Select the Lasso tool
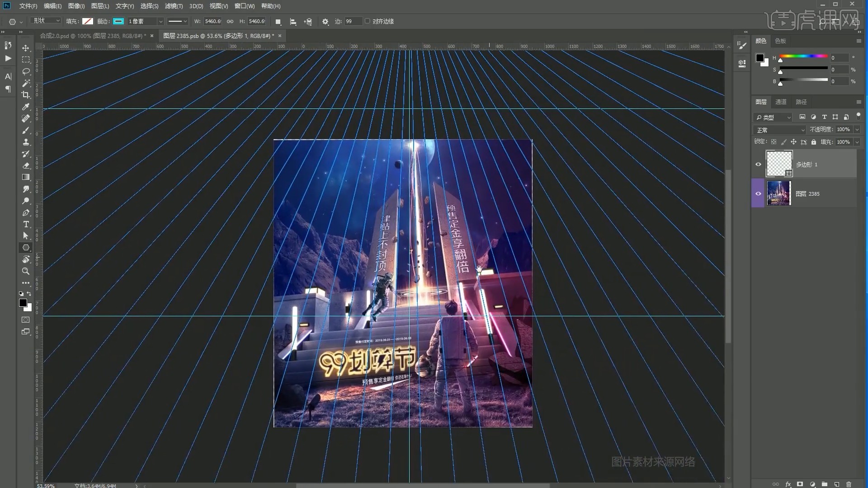 click(x=26, y=71)
